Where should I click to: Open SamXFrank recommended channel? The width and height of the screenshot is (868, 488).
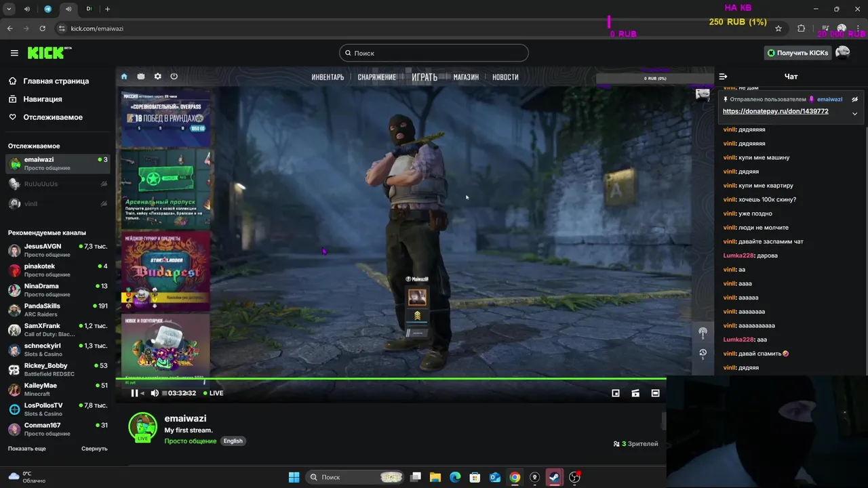click(x=58, y=330)
